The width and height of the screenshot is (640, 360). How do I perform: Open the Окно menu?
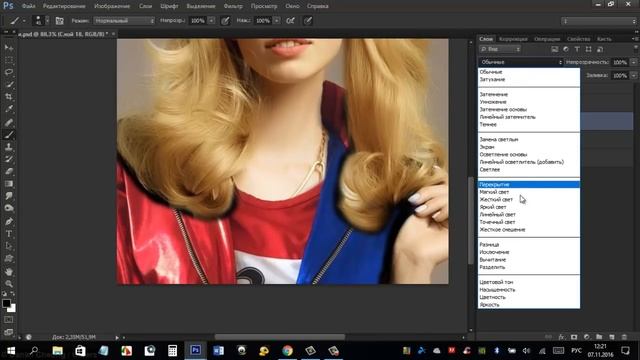pos(292,6)
